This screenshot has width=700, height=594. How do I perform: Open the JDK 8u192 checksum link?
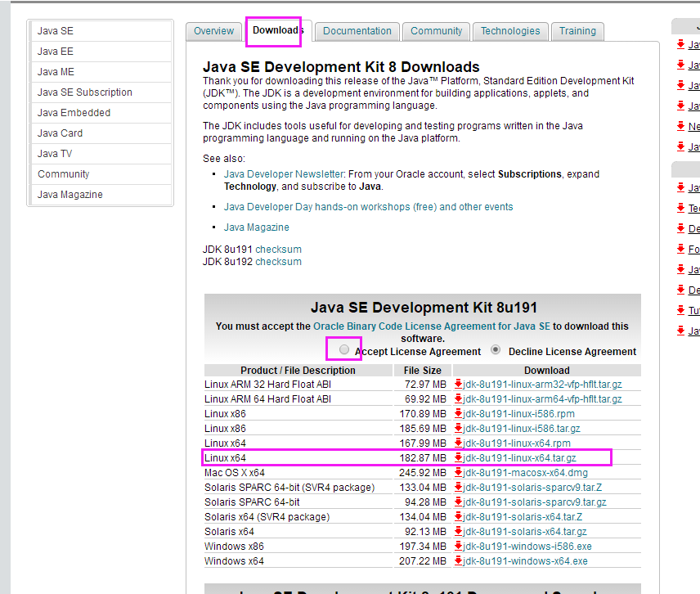coord(279,262)
